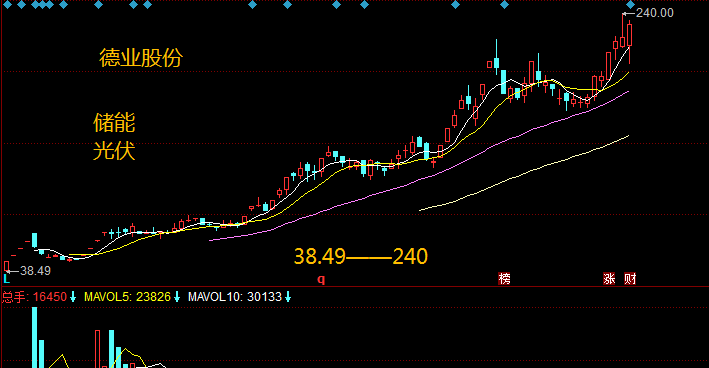Click the 240.00 high price label

pos(654,13)
